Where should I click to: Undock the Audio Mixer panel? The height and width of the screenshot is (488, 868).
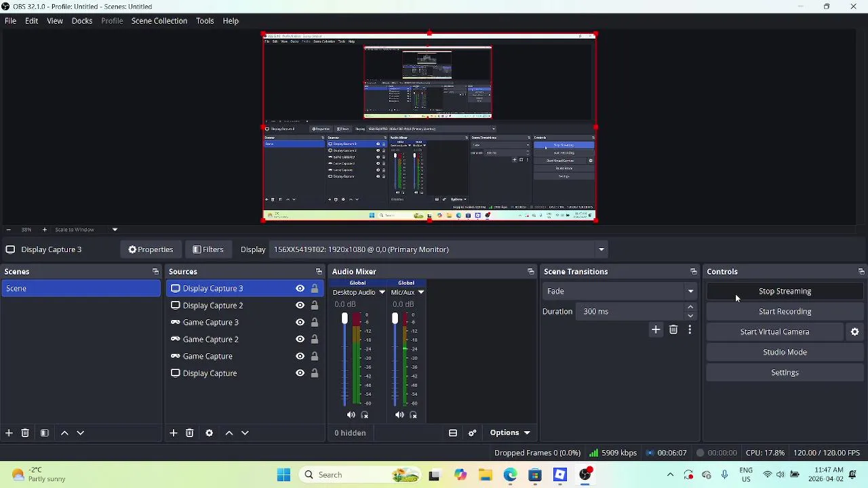[x=531, y=272]
